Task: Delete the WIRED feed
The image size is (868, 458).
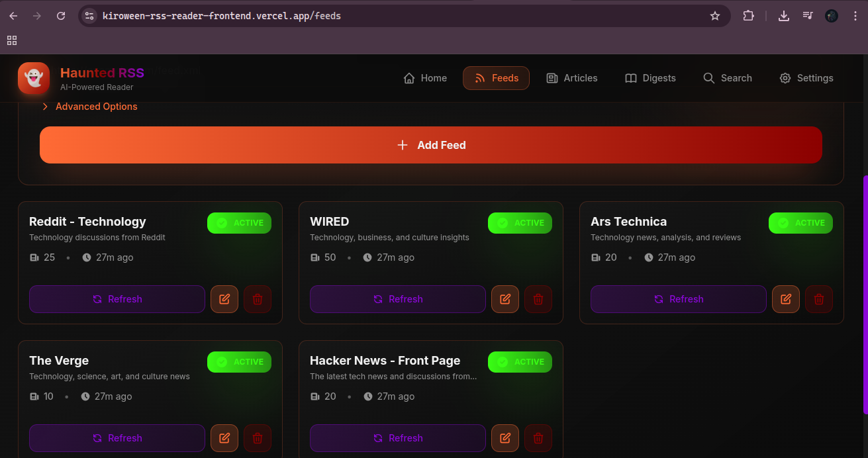Action: tap(538, 299)
